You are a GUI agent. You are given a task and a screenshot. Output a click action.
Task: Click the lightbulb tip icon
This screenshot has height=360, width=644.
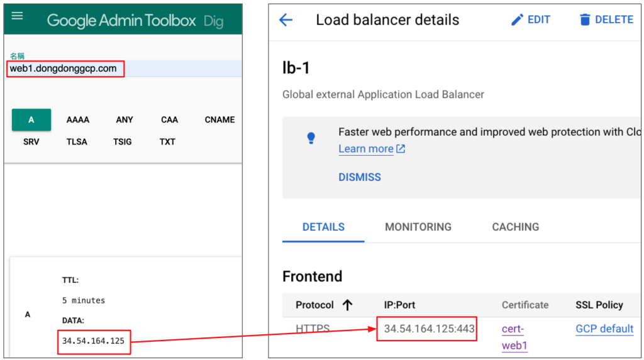311,138
